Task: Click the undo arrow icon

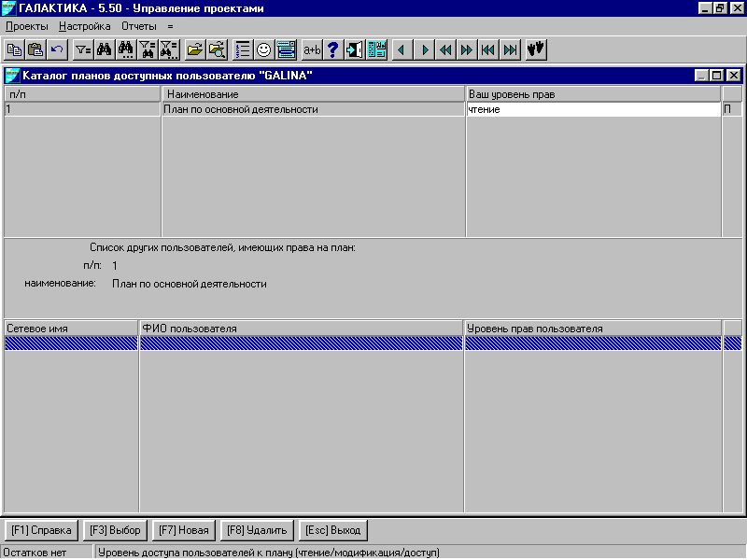Action: (x=57, y=49)
